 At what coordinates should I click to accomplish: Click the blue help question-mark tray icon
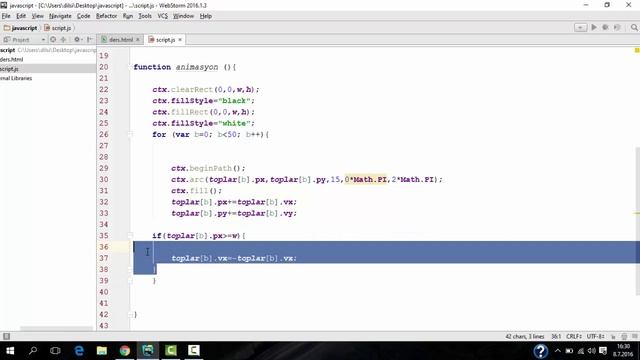tap(540, 351)
